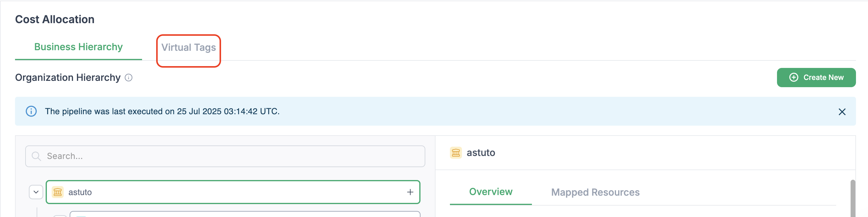The image size is (868, 217).
Task: Open the Overview tab
Action: pyautogui.click(x=490, y=192)
